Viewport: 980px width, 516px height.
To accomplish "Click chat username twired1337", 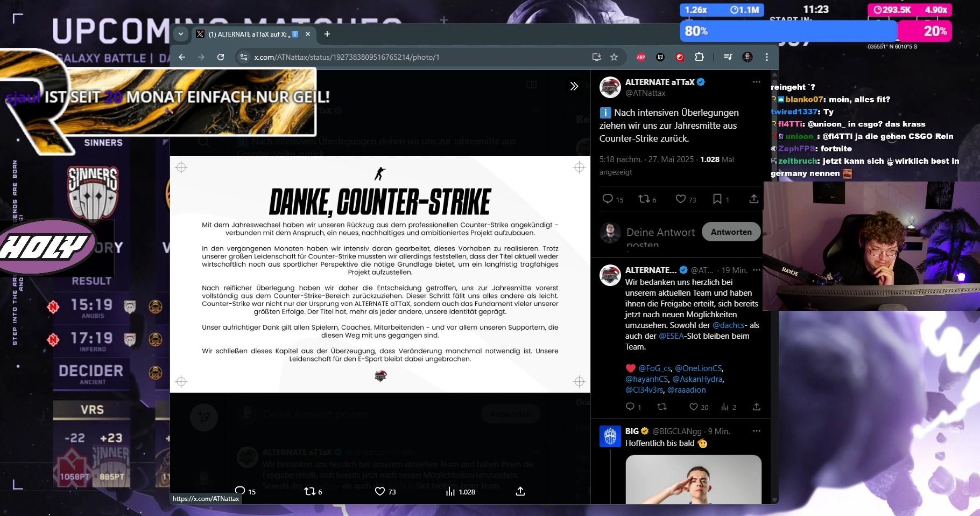I will point(794,111).
